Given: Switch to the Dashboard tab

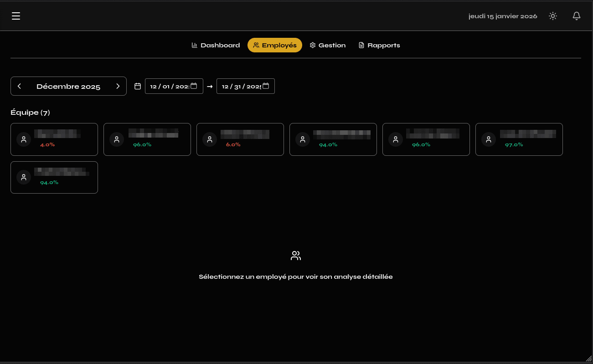Looking at the screenshot, I should click(x=216, y=45).
